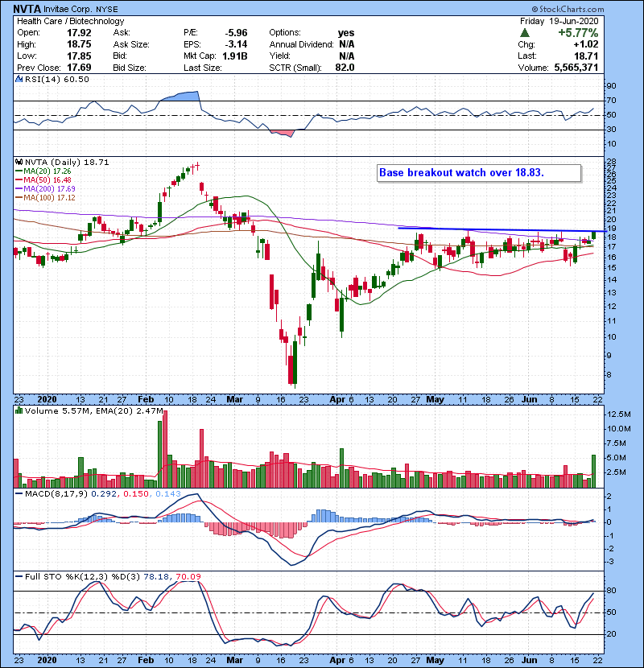Click the NYSE exchange label

[x=106, y=10]
